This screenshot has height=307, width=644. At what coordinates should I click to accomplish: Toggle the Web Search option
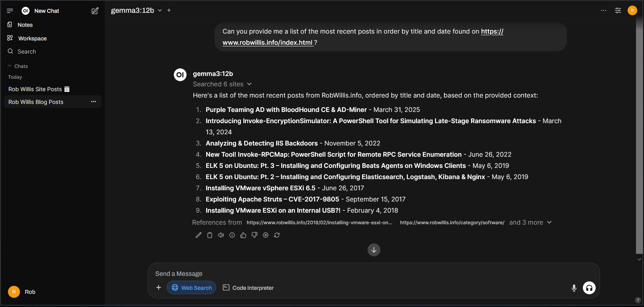point(191,287)
